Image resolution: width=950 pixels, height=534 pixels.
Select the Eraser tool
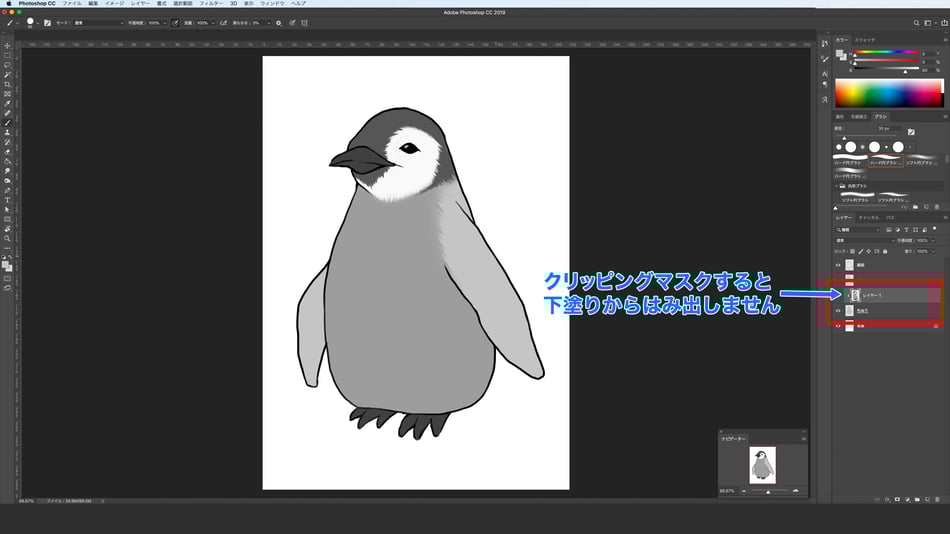7,151
